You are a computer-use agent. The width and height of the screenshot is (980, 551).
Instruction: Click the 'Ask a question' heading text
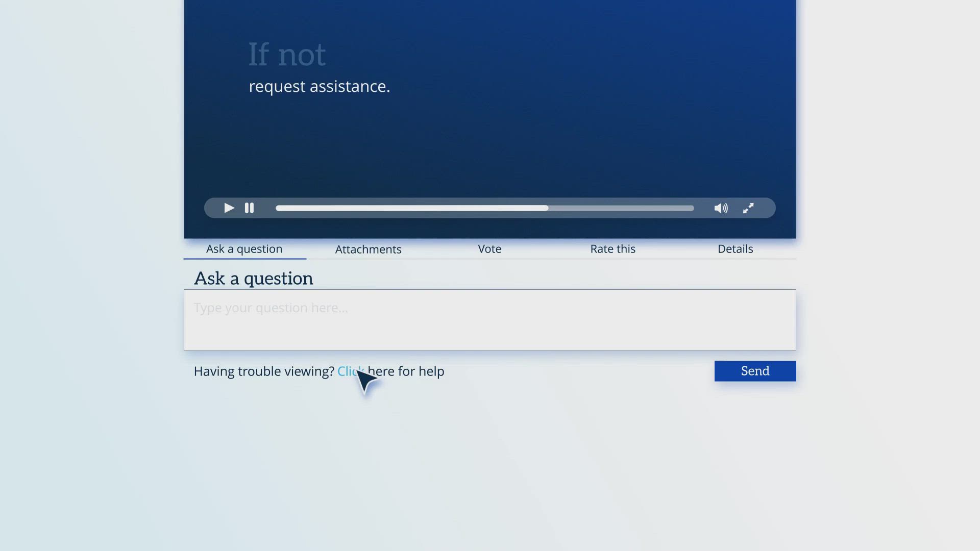[x=254, y=279]
